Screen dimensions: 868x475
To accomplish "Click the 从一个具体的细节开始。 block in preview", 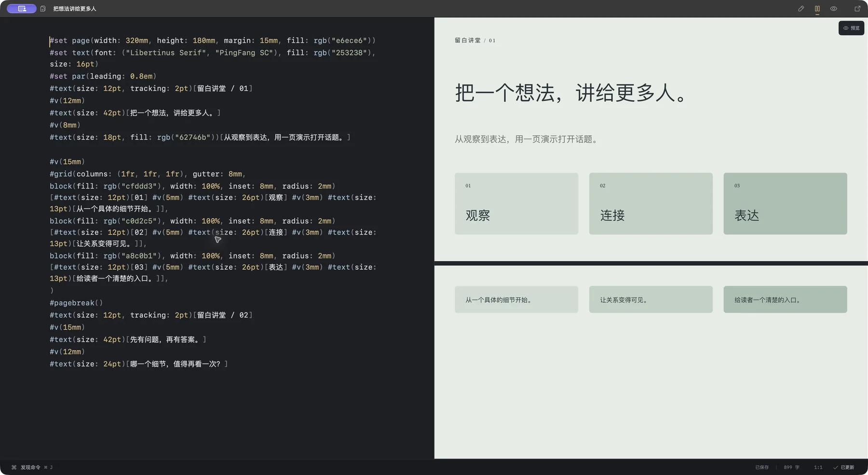I will [516, 299].
